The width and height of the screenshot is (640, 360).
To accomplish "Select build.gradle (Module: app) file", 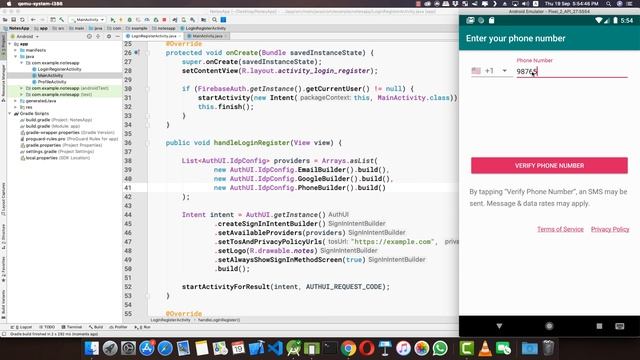I will (x=53, y=126).
